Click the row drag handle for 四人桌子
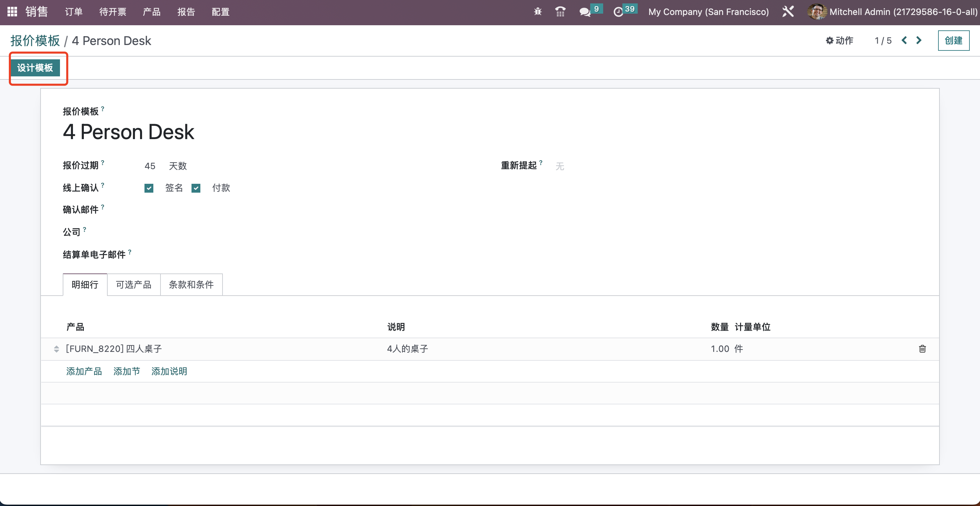 click(x=56, y=349)
